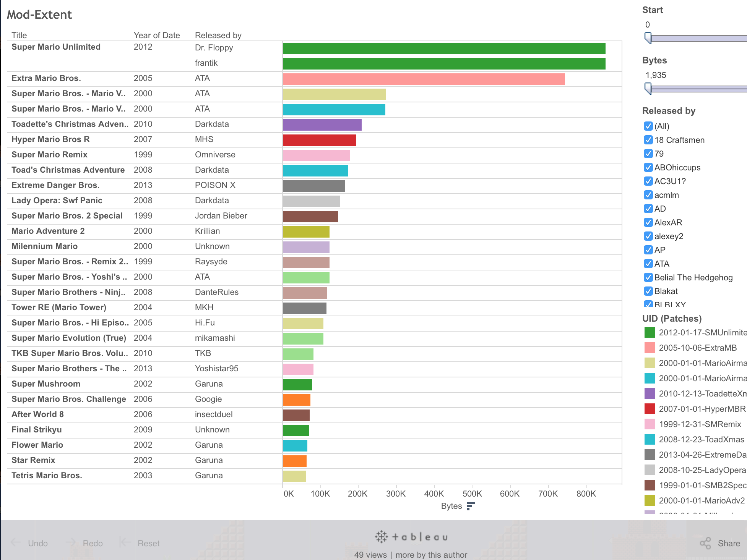The height and width of the screenshot is (560, 747).
Task: Uncheck the AC3U1? checkbox
Action: [x=648, y=181]
